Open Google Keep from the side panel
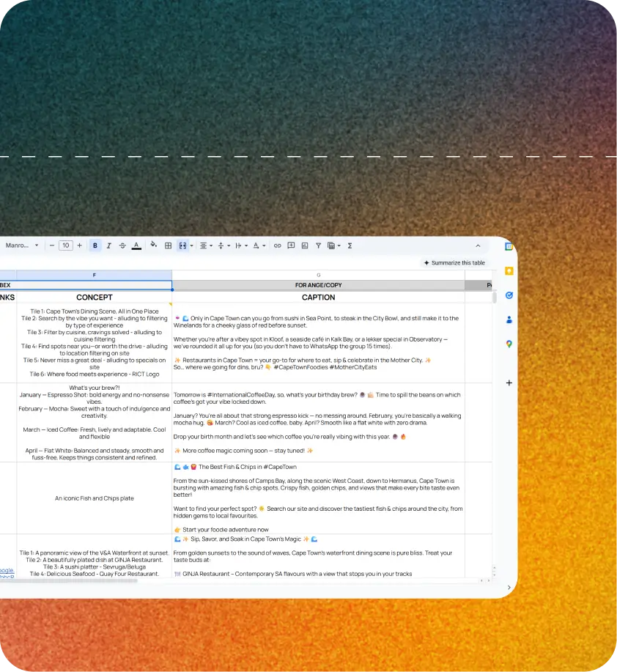Image resolution: width=617 pixels, height=672 pixels. [x=509, y=271]
